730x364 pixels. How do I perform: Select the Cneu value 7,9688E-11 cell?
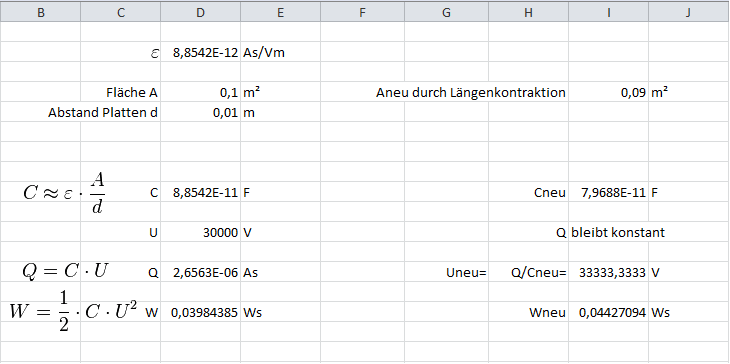[608, 193]
